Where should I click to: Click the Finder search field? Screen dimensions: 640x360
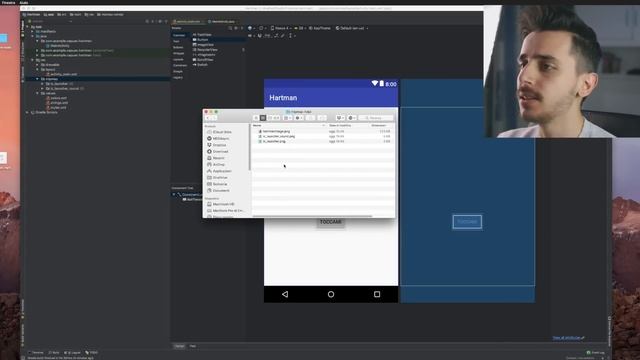[x=376, y=118]
